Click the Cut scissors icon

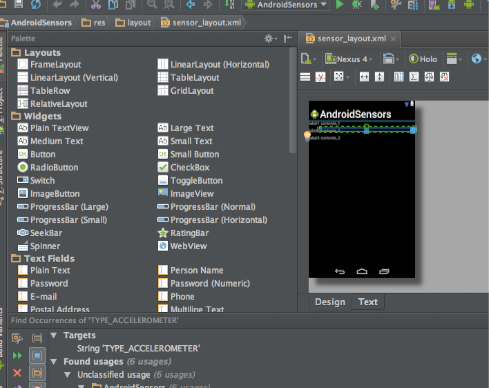coord(96,4)
